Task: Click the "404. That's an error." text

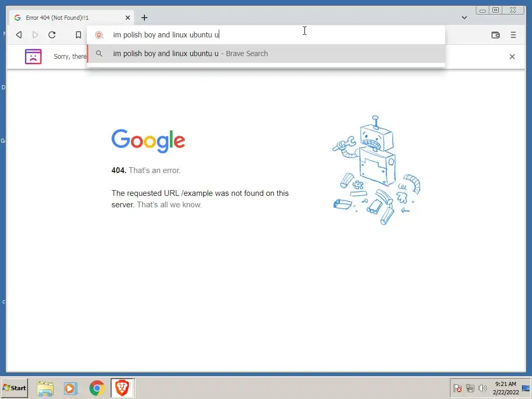Action: tap(146, 170)
